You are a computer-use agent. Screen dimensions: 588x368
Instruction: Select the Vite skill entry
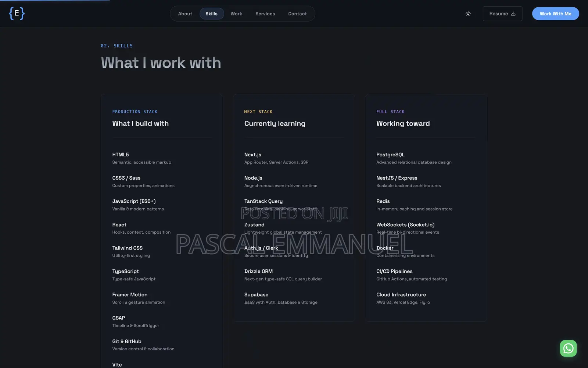pyautogui.click(x=117, y=365)
